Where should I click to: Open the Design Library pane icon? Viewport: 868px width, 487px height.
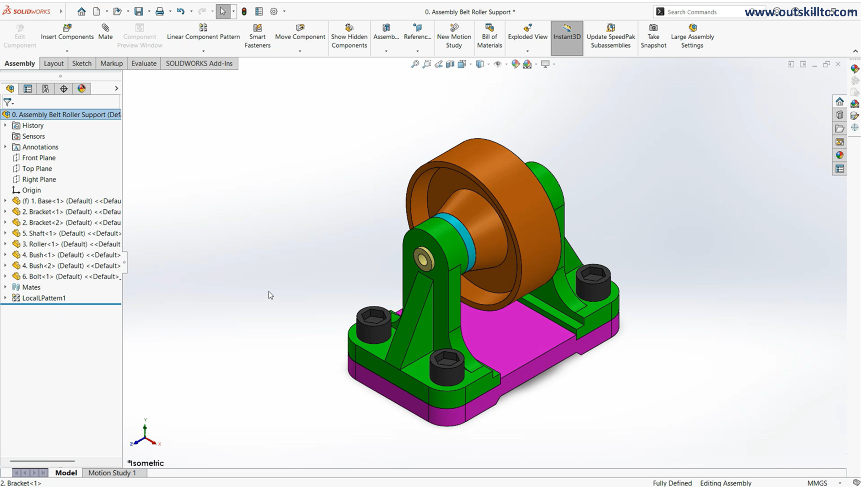pyautogui.click(x=839, y=115)
